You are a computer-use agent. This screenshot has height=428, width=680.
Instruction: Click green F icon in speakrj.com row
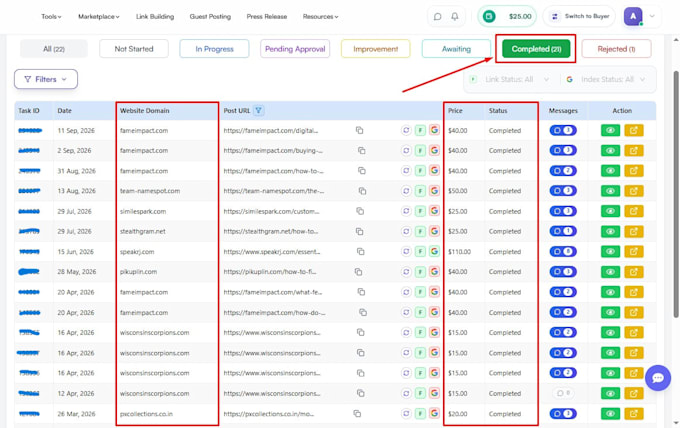[x=420, y=252]
